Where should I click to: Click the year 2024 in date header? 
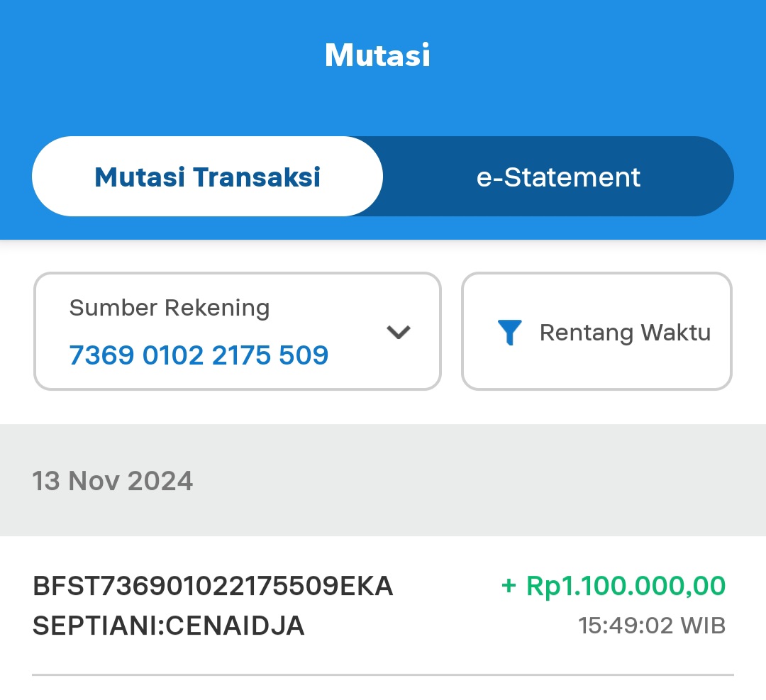point(160,481)
